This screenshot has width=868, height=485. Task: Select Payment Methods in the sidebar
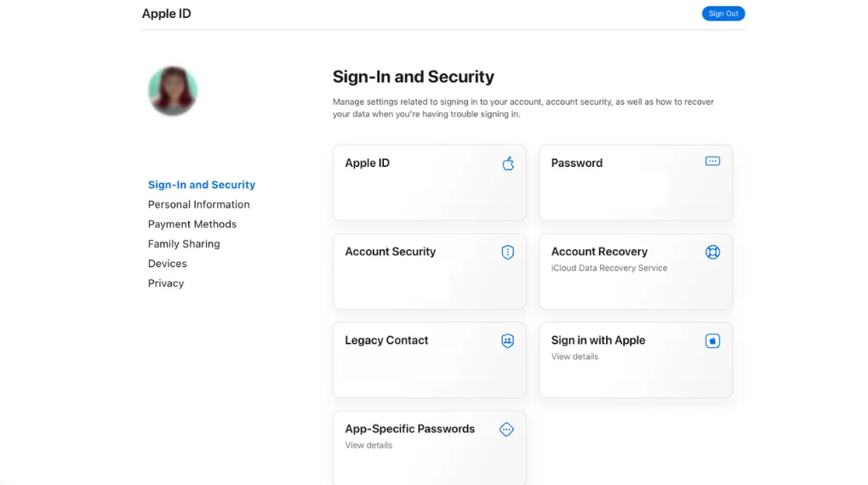(x=192, y=225)
